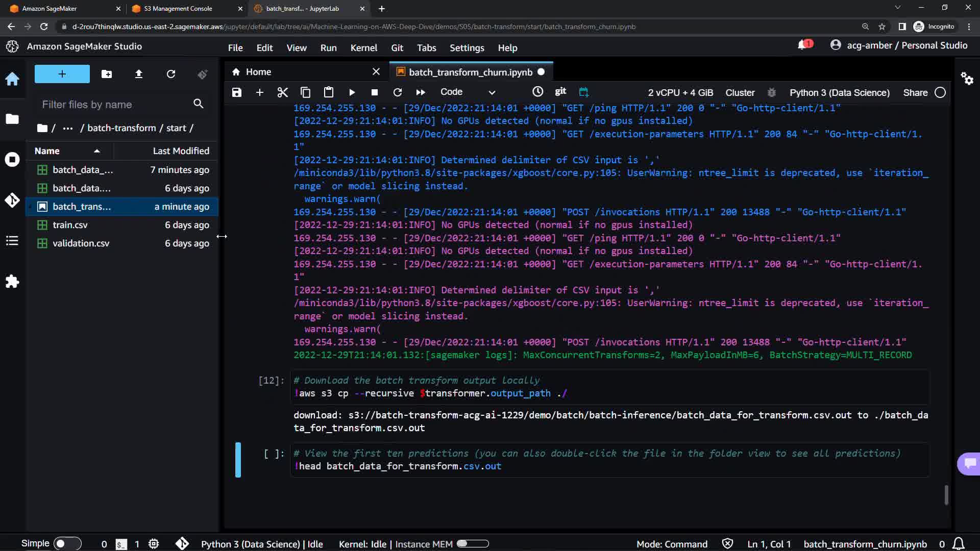Switch to the Home tab
Image resolution: width=980 pixels, height=551 pixels.
pos(258,72)
